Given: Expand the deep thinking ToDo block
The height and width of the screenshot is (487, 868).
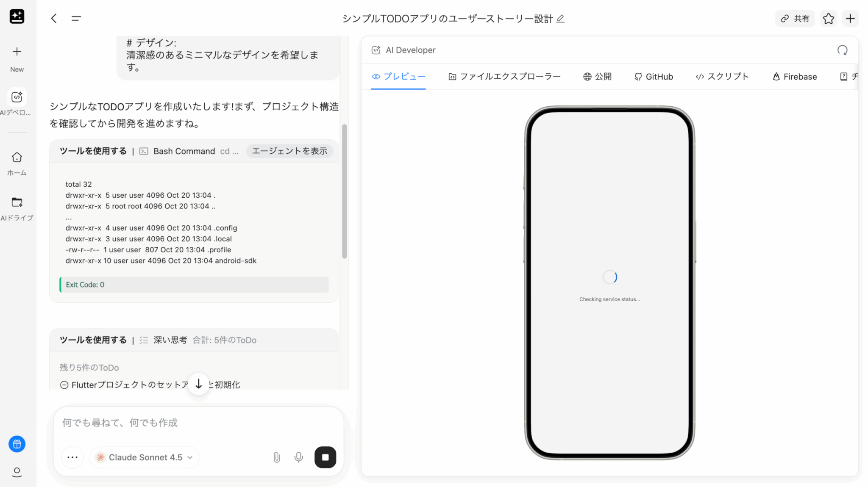Looking at the screenshot, I should 170,340.
